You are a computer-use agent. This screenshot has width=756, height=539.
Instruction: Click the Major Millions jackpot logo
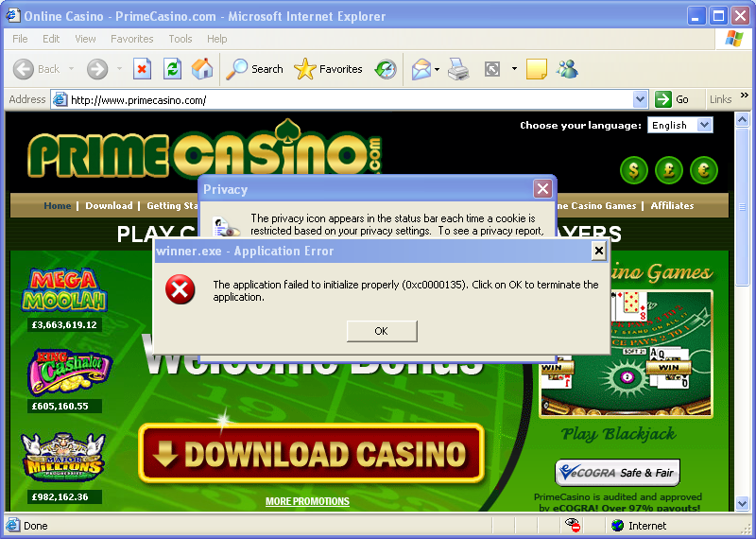tap(63, 457)
